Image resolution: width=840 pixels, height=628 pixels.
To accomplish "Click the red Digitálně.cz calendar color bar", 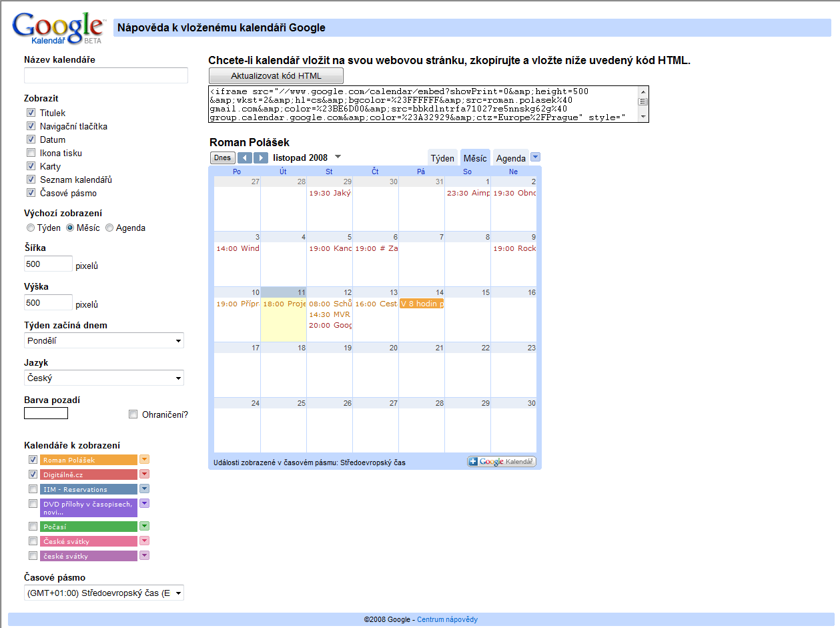I will pyautogui.click(x=89, y=475).
